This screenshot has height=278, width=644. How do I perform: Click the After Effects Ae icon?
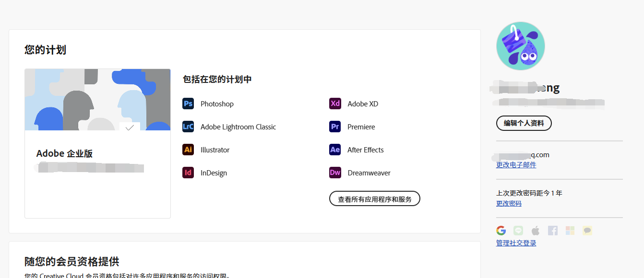point(335,150)
